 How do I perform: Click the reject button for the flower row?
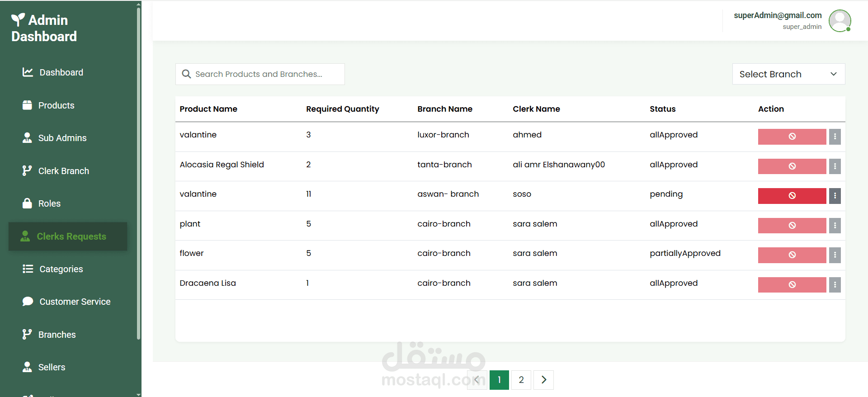(x=792, y=255)
